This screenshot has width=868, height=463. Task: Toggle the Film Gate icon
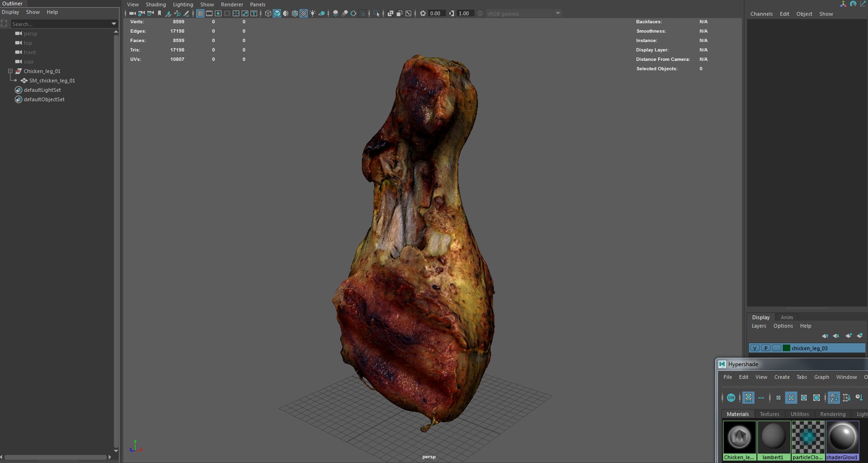coord(209,14)
